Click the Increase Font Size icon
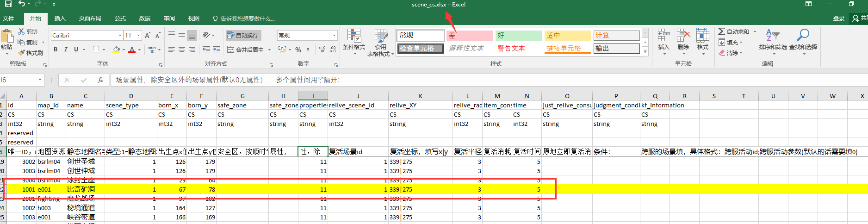This screenshot has height=224, width=868. pyautogui.click(x=148, y=35)
